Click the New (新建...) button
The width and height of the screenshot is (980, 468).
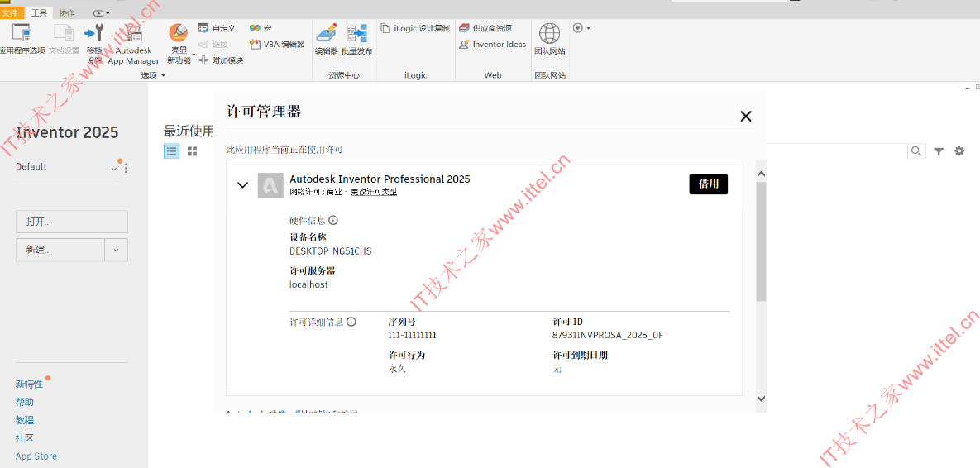tap(60, 250)
